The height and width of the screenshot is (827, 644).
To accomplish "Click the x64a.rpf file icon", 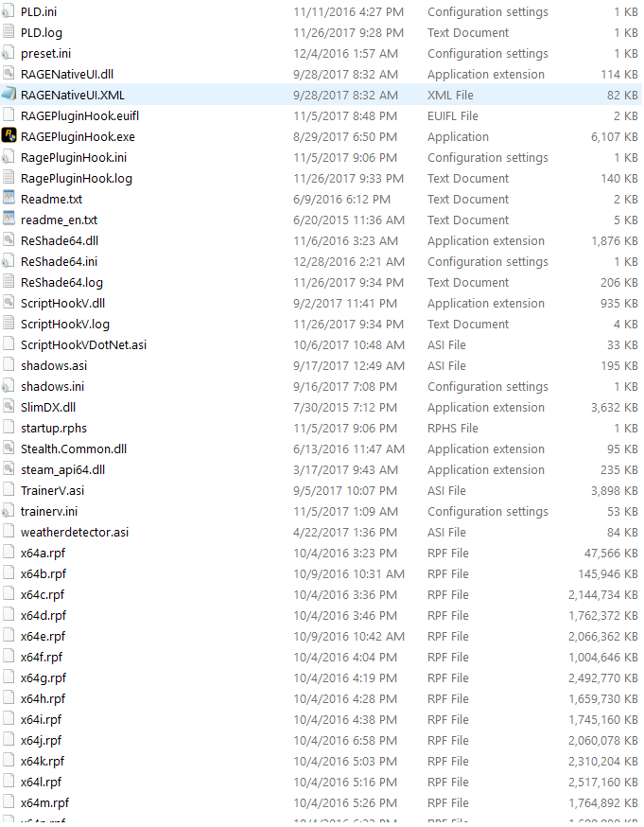I will click(9, 553).
